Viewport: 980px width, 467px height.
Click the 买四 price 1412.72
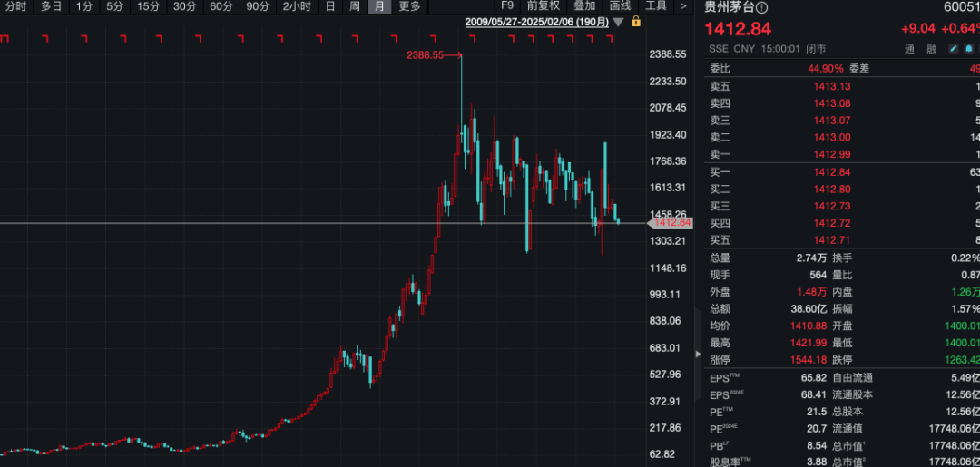click(832, 223)
